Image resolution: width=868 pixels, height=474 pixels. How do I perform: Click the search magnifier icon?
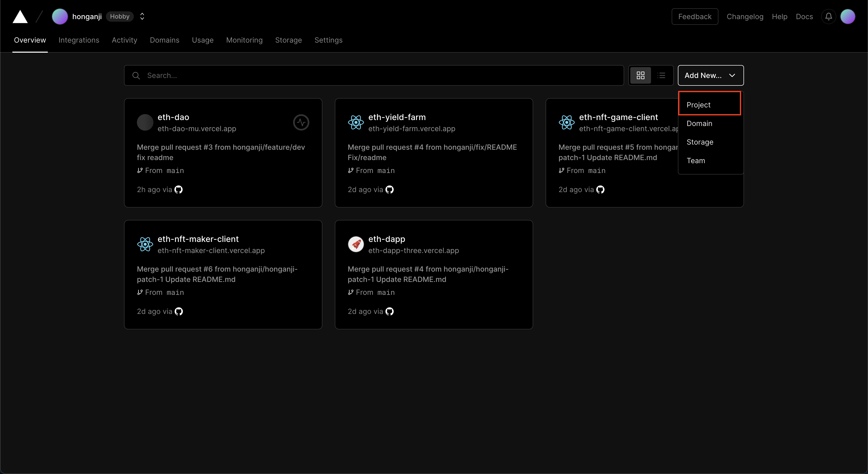(136, 75)
